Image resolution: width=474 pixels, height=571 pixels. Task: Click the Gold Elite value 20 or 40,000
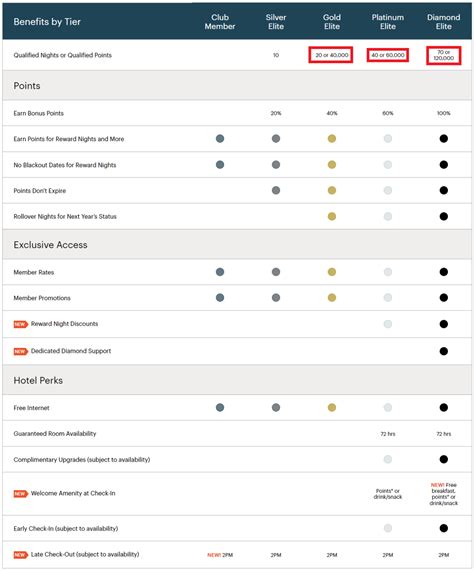click(x=332, y=55)
